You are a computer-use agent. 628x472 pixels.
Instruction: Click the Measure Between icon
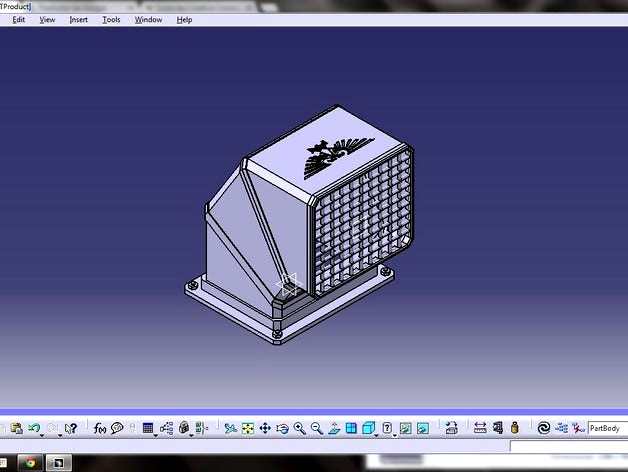[480, 428]
